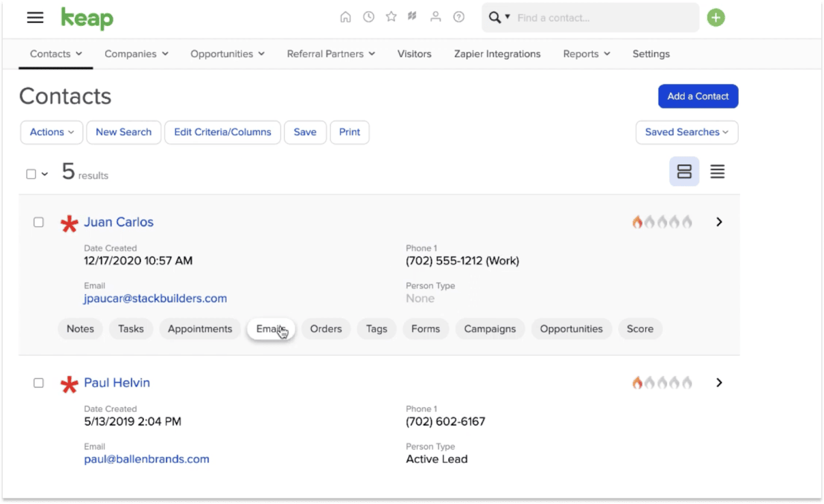Click the clock icon for recent items

[x=368, y=16]
